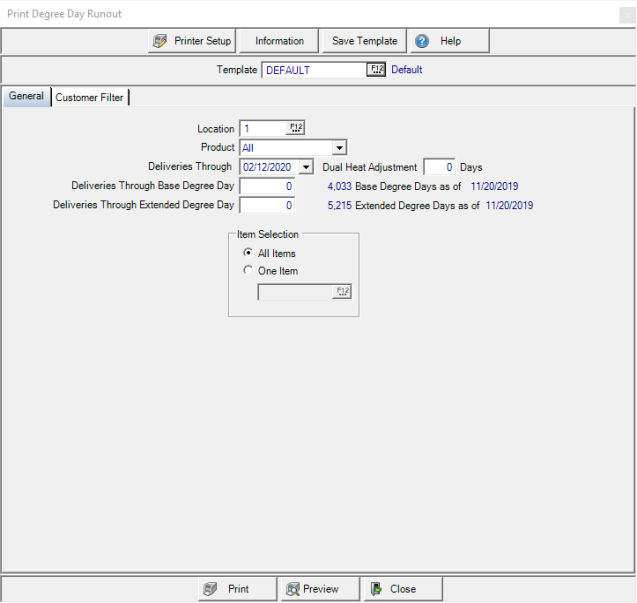Click the Close door icon
Viewport: 637px width, 603px height.
pyautogui.click(x=375, y=589)
